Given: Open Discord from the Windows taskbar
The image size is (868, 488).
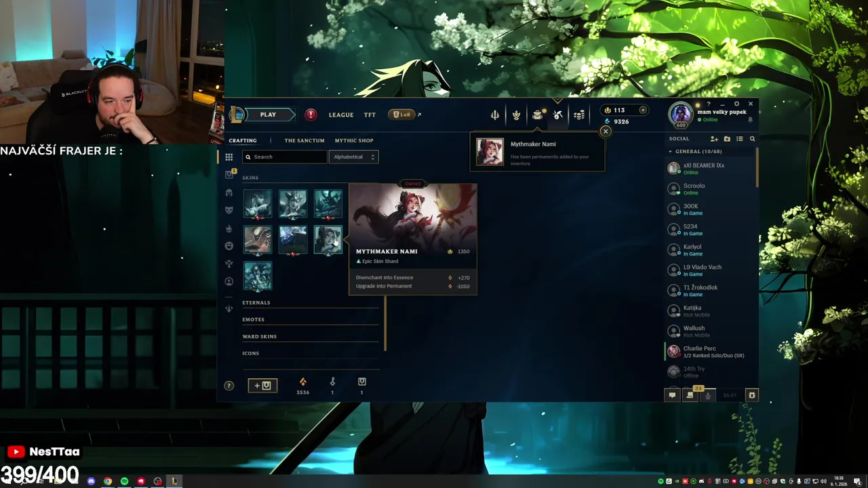Looking at the screenshot, I should coord(91,481).
